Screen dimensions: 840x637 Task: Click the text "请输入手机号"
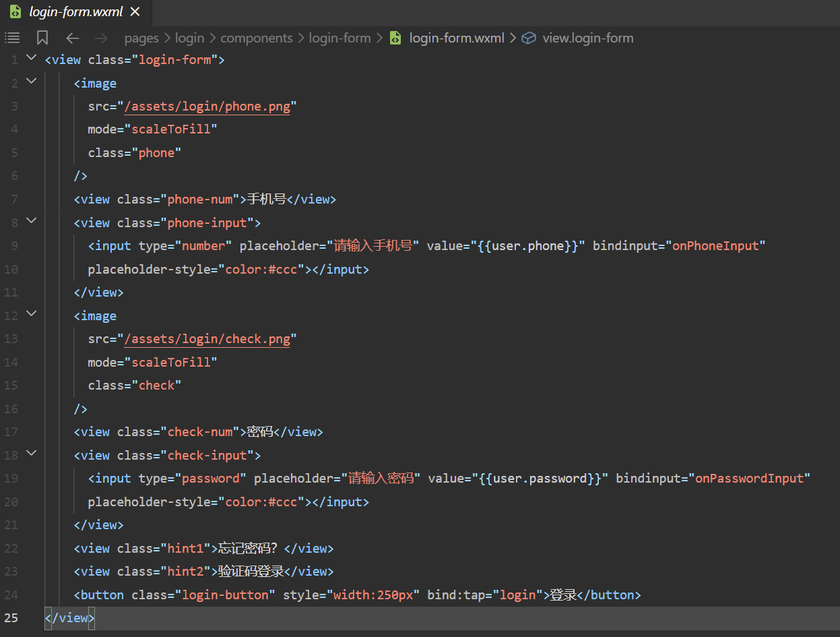coord(373,246)
